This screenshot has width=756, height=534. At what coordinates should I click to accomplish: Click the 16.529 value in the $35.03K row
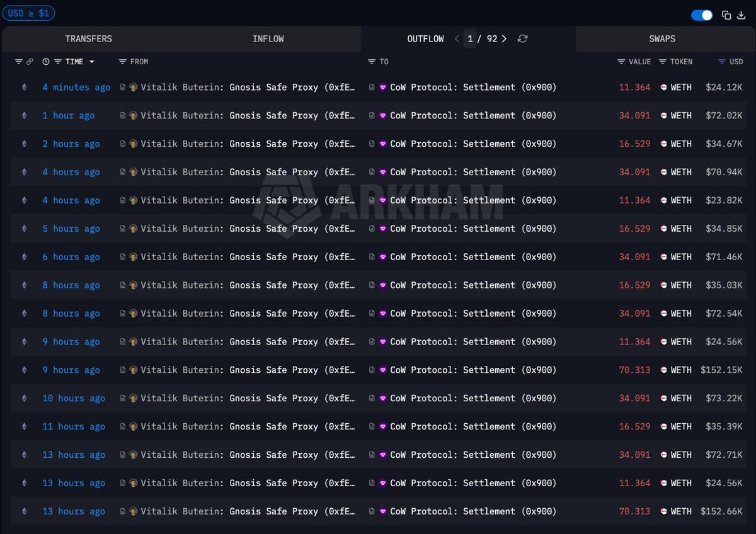click(634, 285)
